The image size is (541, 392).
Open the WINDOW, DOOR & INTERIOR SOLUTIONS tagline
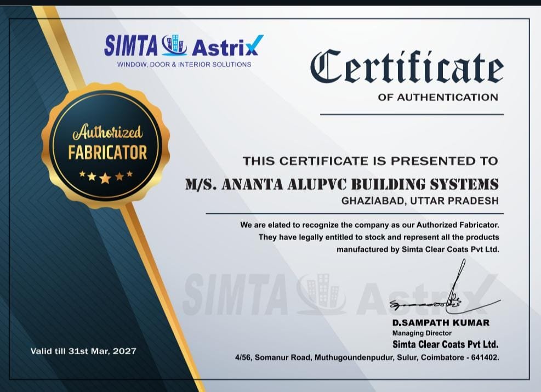183,64
